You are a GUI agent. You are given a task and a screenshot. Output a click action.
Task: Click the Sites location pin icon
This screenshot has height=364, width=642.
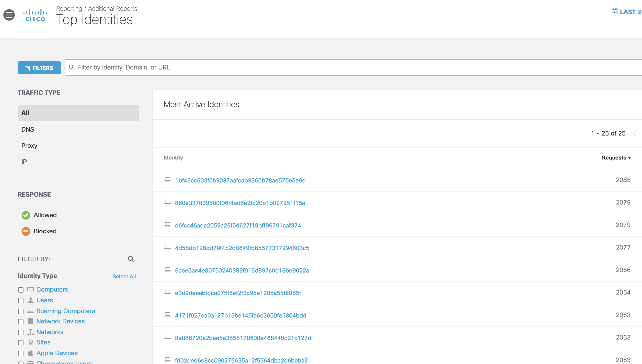(31, 342)
